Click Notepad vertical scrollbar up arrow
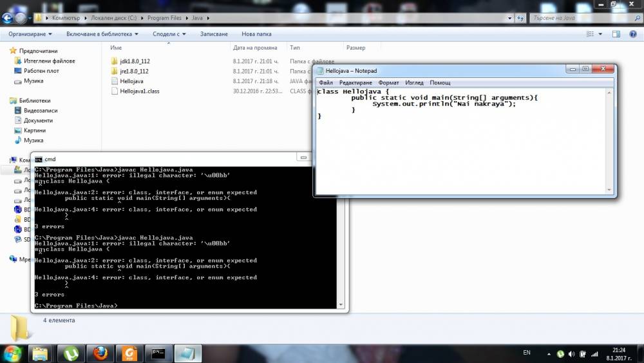The image size is (644, 363). pyautogui.click(x=609, y=93)
